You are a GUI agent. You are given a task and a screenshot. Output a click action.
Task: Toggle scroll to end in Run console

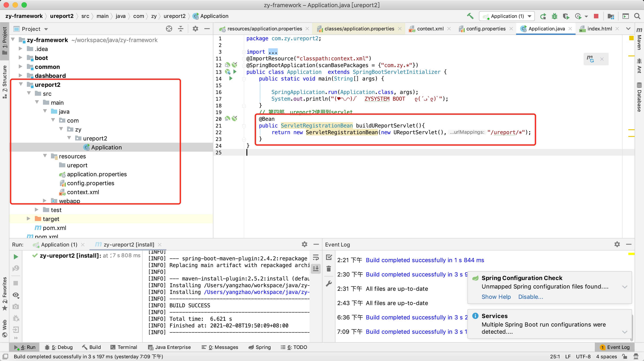(x=316, y=269)
